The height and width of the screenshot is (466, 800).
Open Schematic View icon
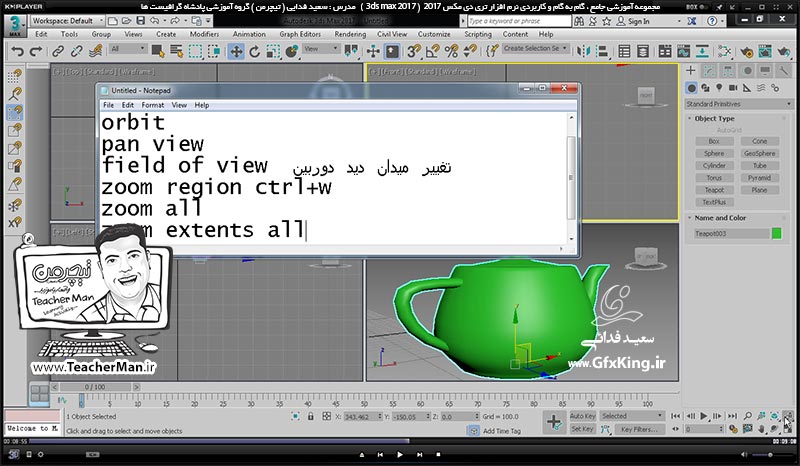(702, 51)
